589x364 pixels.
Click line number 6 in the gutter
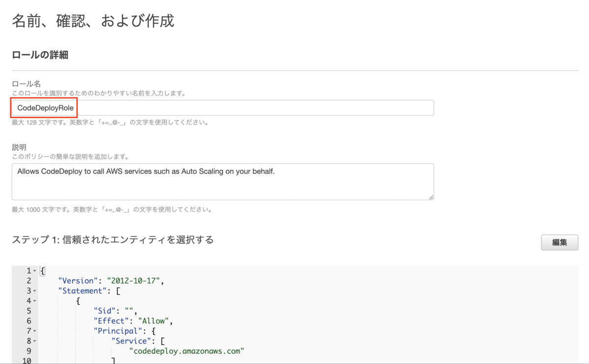coord(29,321)
